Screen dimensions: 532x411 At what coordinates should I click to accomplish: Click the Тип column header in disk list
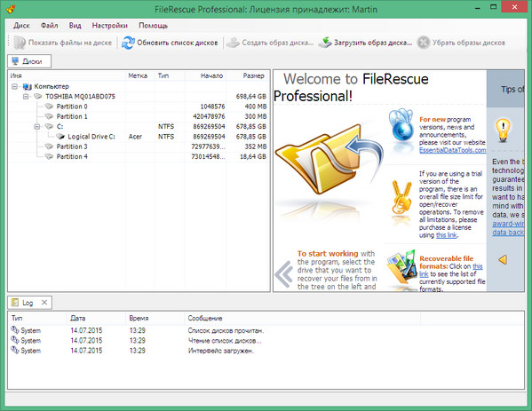coord(170,75)
